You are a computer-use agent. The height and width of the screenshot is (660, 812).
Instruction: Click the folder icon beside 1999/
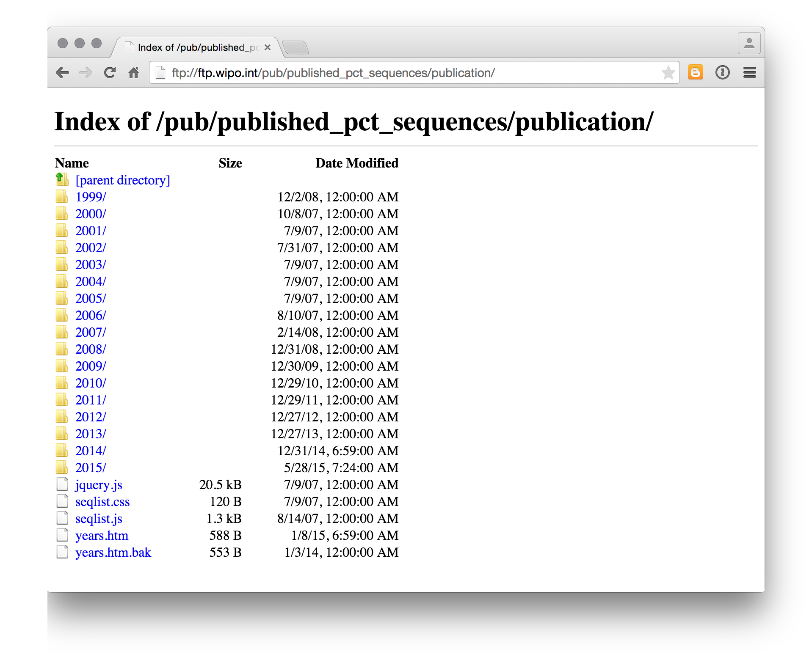[x=62, y=196]
